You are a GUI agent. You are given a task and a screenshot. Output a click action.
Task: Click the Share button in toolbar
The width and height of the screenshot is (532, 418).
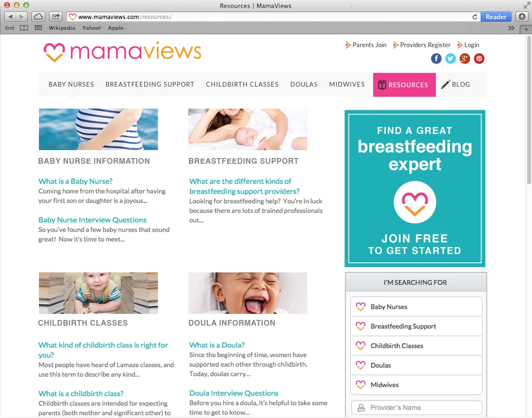pyautogui.click(x=56, y=17)
